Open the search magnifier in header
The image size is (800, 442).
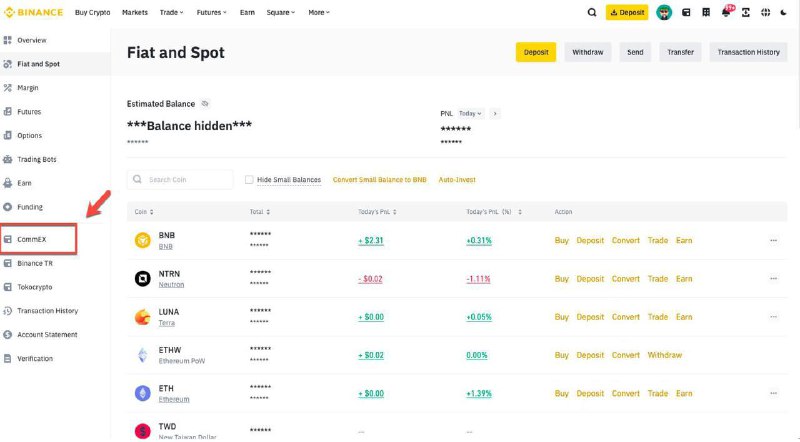tap(591, 12)
